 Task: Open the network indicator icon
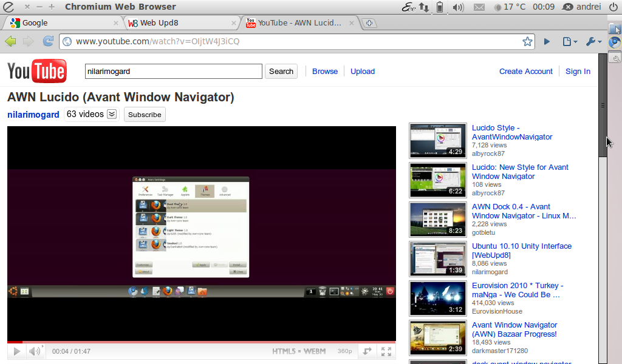point(424,7)
